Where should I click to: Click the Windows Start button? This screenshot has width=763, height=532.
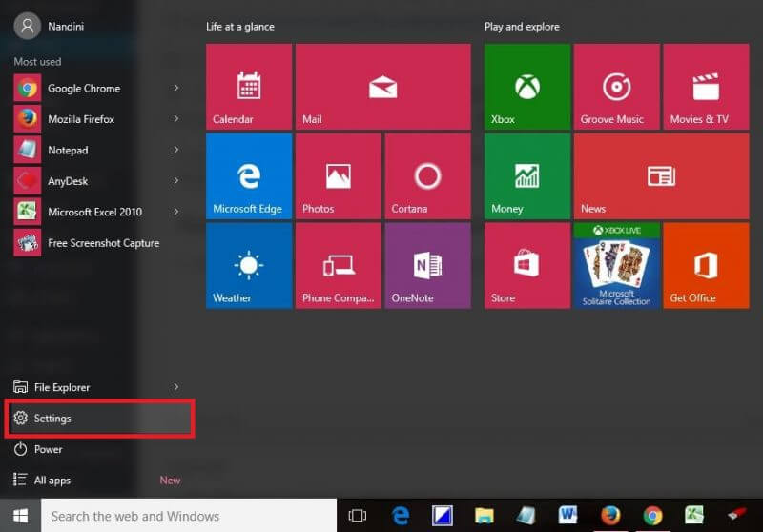pyautogui.click(x=20, y=516)
